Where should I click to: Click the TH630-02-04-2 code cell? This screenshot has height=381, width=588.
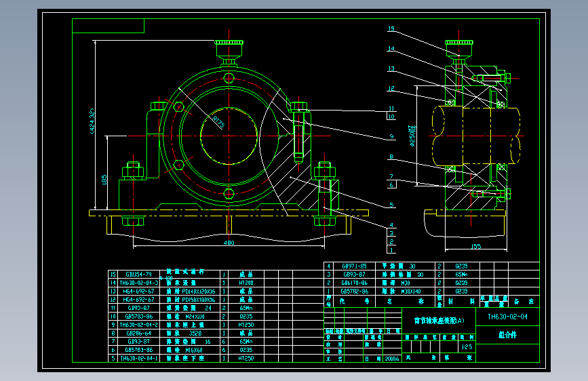(x=139, y=325)
